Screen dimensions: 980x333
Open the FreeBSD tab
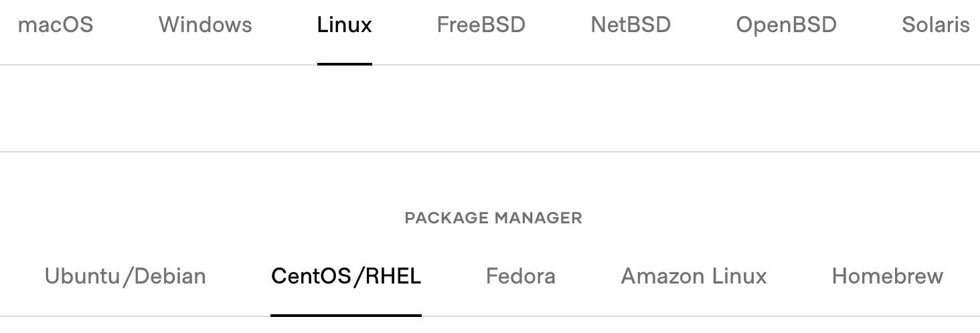click(481, 25)
